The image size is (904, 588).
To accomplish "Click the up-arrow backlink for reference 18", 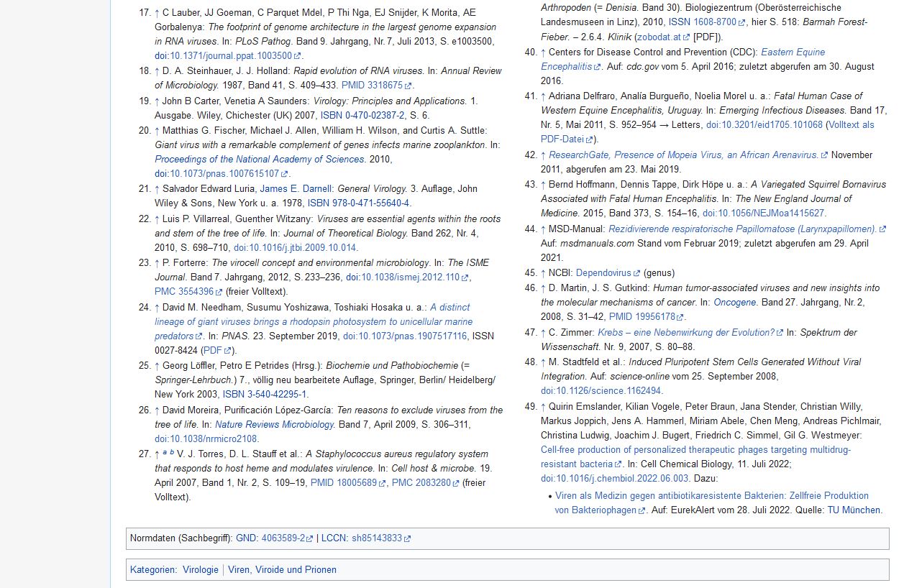I will click(157, 71).
